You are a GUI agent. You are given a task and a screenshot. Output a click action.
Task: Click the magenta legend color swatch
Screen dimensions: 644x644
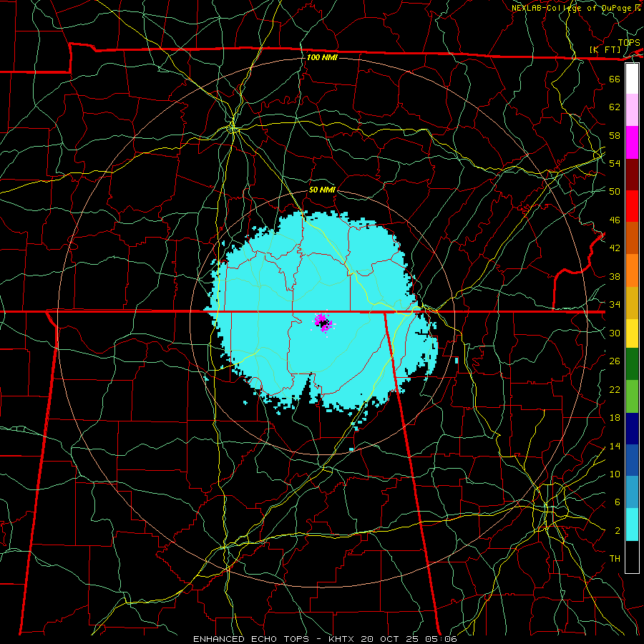pos(632,142)
